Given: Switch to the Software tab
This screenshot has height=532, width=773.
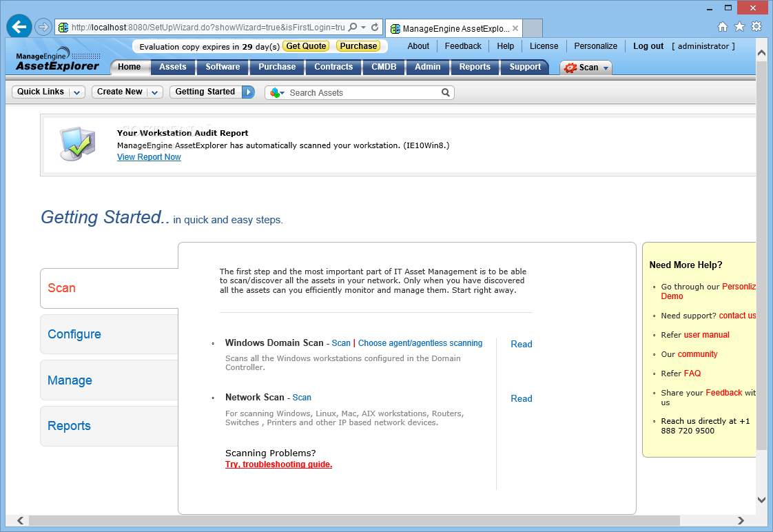Looking at the screenshot, I should (x=223, y=67).
